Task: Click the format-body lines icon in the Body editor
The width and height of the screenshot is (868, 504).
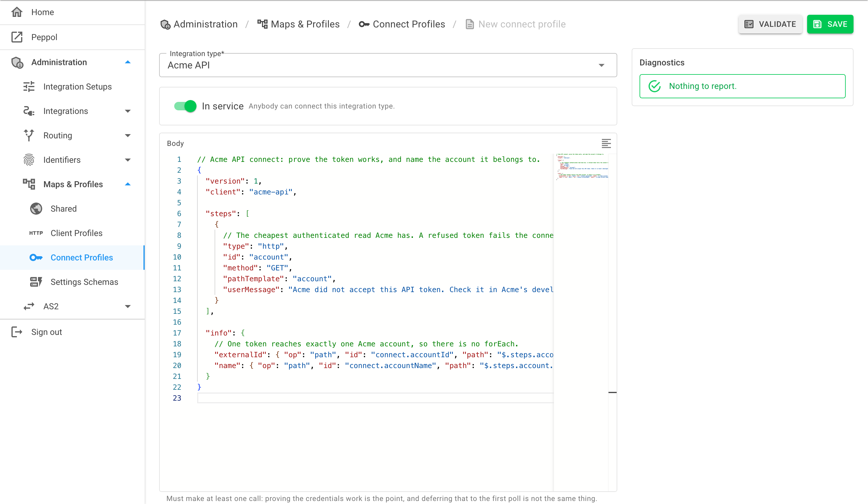Action: [x=606, y=143]
